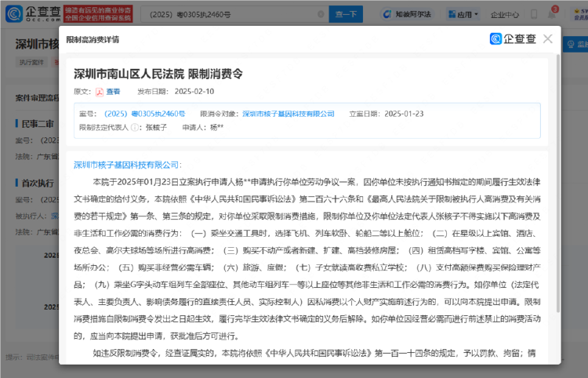
Task: Click the dialog's vertical scrollbar
Action: point(557,184)
